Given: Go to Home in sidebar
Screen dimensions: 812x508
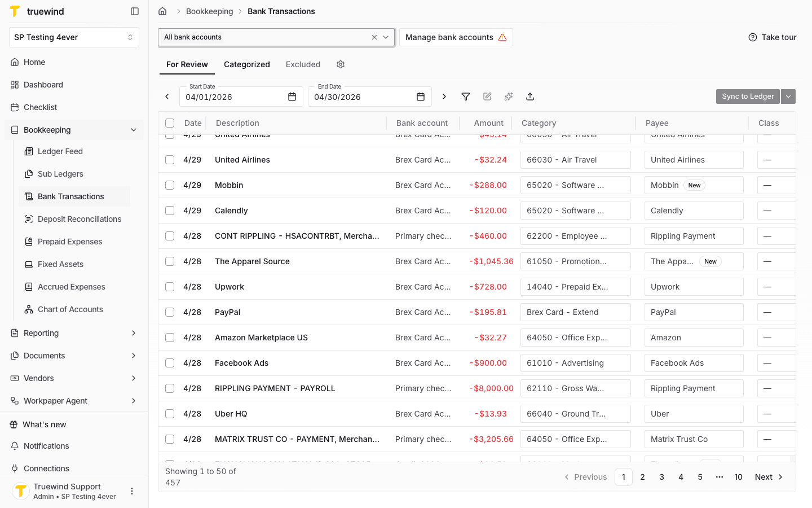Looking at the screenshot, I should pyautogui.click(x=74, y=62).
